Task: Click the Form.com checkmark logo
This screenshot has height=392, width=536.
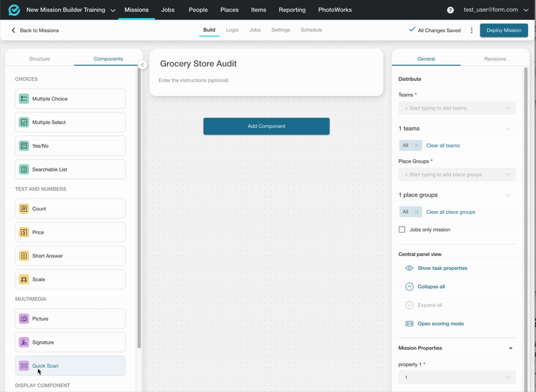Action: tap(14, 10)
